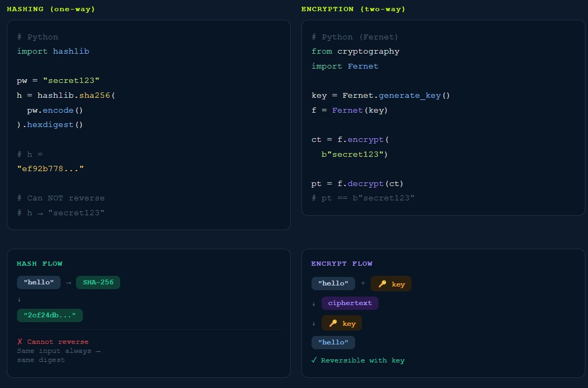
Task: Click the ).hexdigest() line
Action: pyautogui.click(x=50, y=125)
